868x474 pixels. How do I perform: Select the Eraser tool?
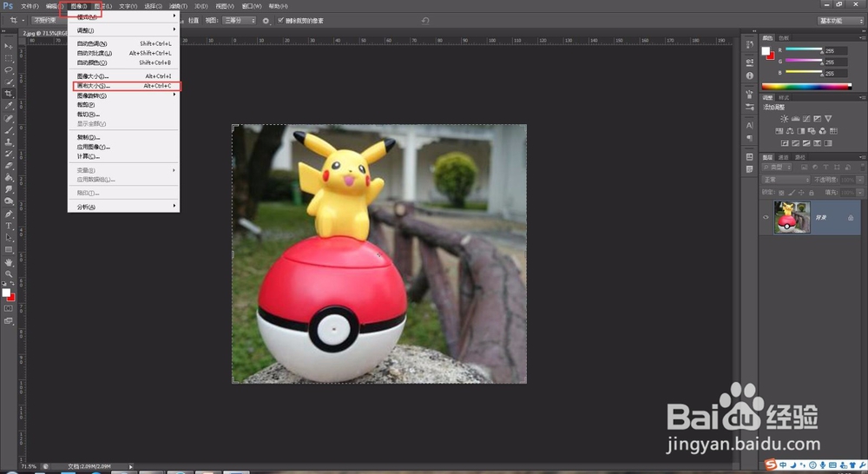(x=9, y=166)
